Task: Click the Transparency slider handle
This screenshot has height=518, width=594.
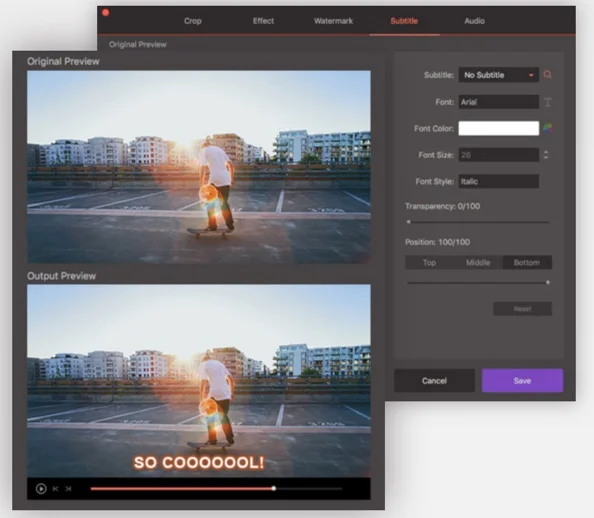Action: coord(409,222)
